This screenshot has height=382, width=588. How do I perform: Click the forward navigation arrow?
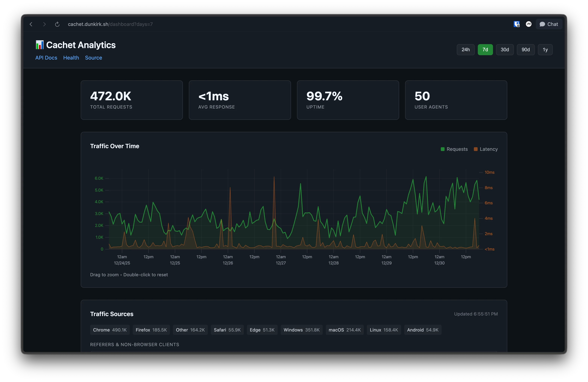coord(44,24)
